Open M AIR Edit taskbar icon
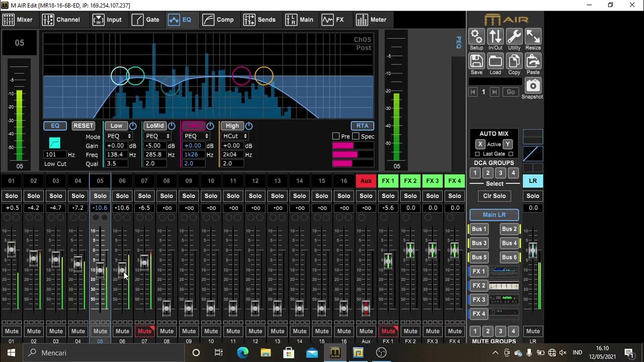This screenshot has width=644, height=362. tap(335, 352)
